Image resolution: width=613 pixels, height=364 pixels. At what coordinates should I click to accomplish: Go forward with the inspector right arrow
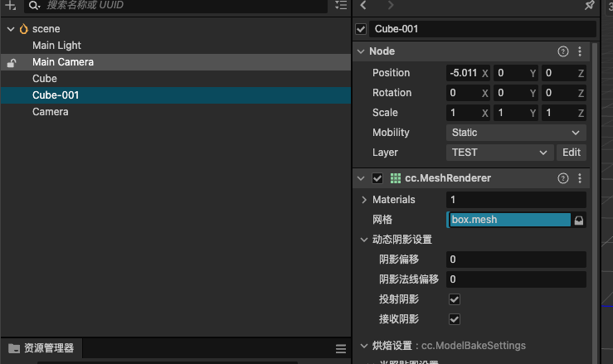point(391,5)
